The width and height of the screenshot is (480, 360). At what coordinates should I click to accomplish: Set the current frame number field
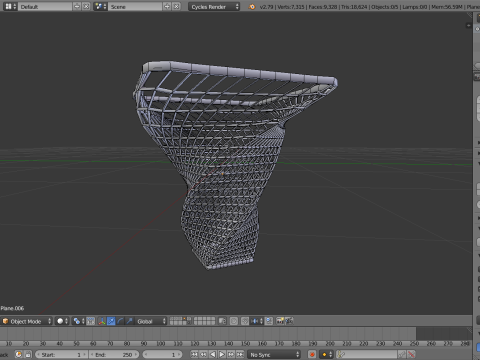[162, 354]
